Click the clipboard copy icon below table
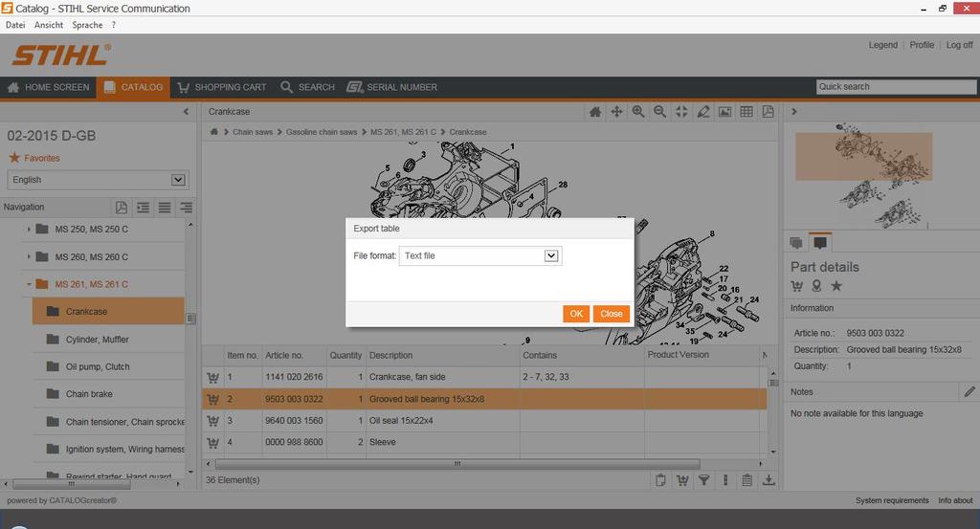Image resolution: width=980 pixels, height=529 pixels. pos(660,479)
